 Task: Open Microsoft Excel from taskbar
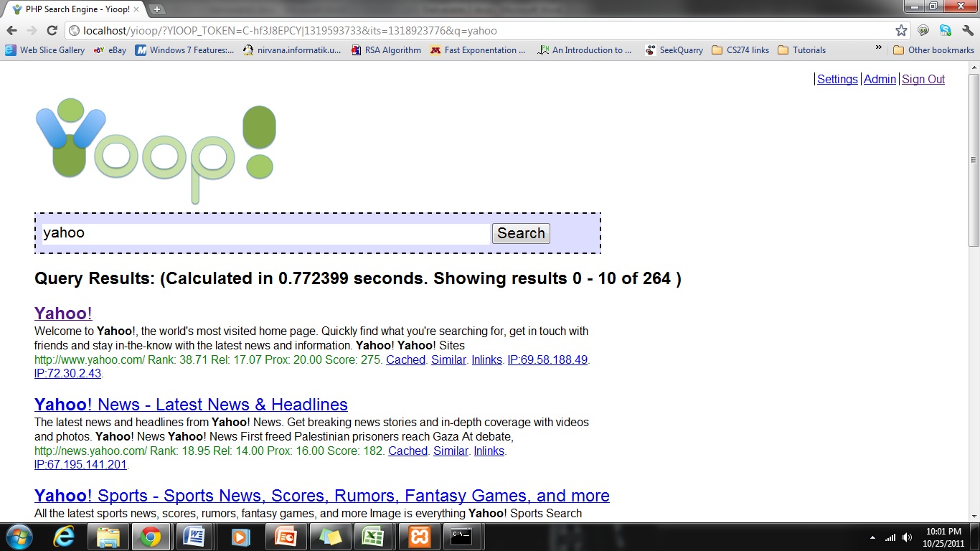[373, 537]
